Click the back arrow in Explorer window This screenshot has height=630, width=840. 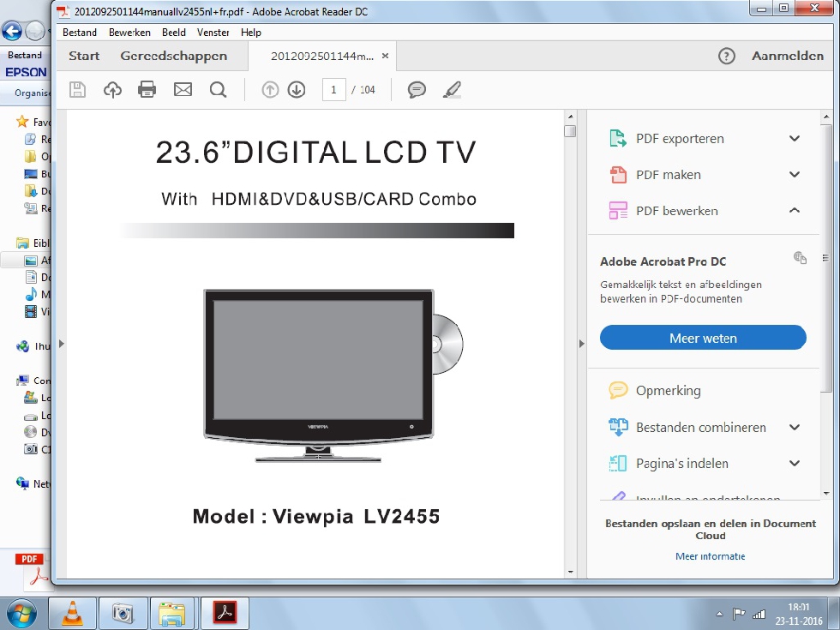(12, 31)
